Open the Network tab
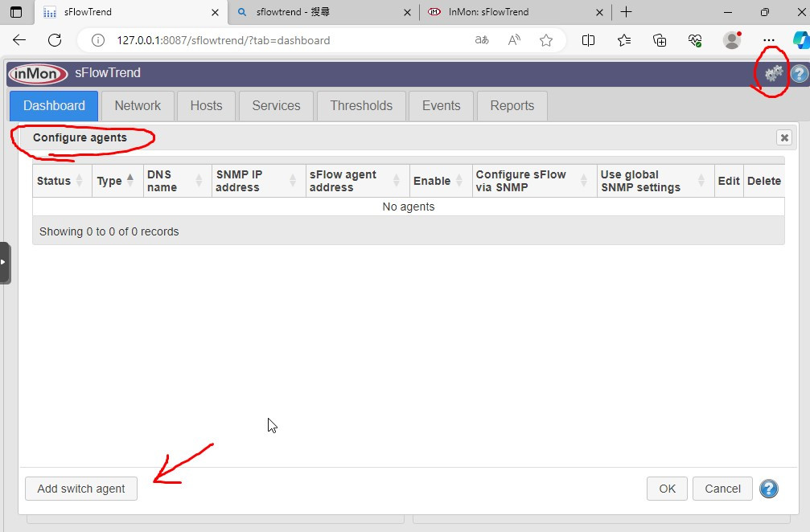 pyautogui.click(x=138, y=106)
